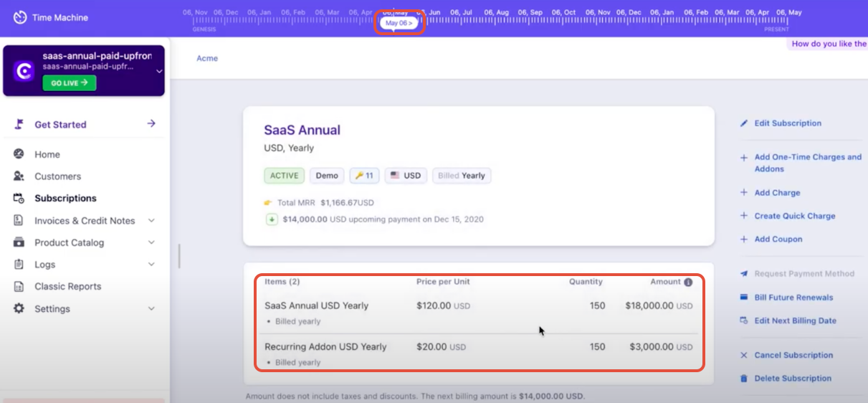Screen dimensions: 868x403
Task: Click the PRESENT end of the timeline
Action: click(x=776, y=29)
